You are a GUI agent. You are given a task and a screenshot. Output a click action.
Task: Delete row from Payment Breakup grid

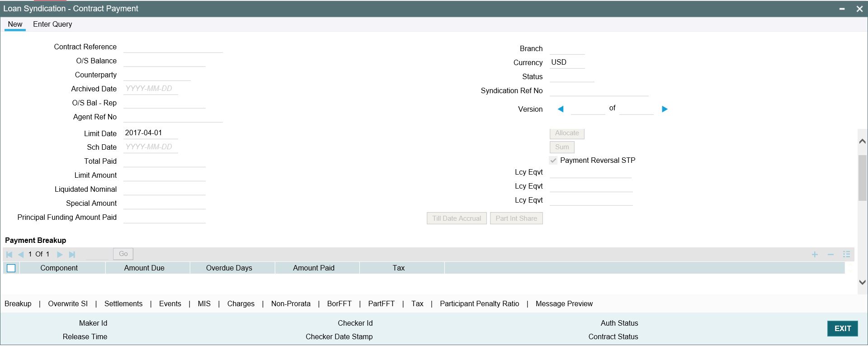coord(830,255)
